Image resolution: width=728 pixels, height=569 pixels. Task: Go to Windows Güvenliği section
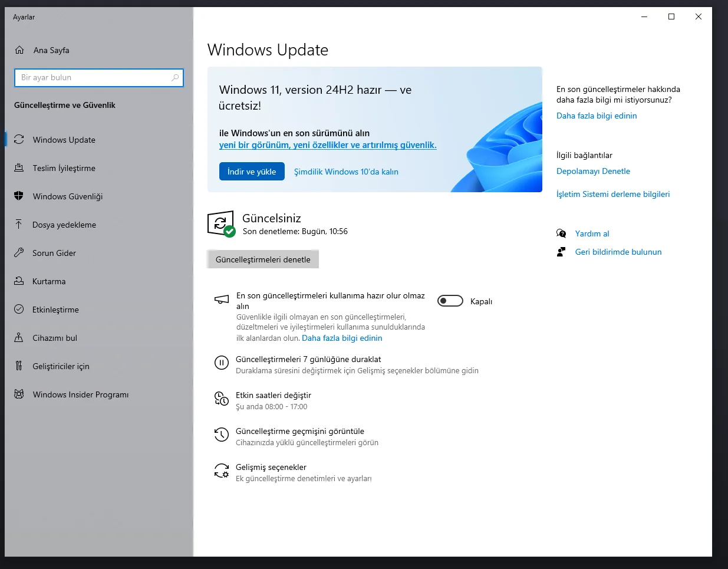(98, 196)
